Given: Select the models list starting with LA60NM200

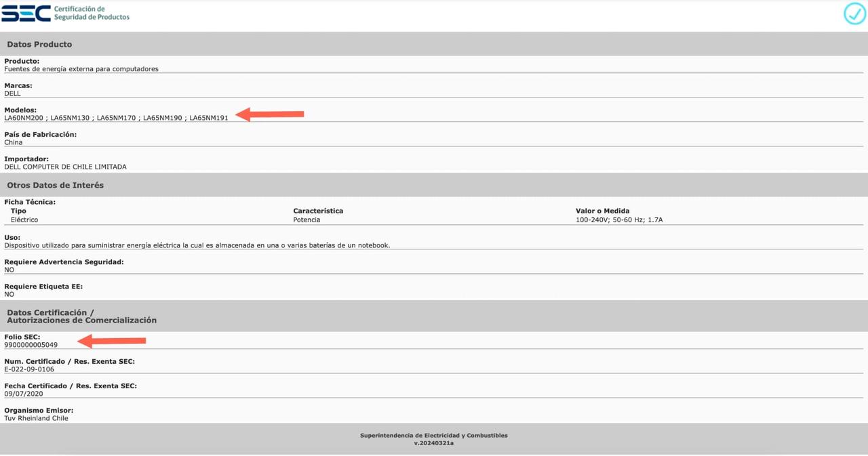Looking at the screenshot, I should [x=116, y=118].
